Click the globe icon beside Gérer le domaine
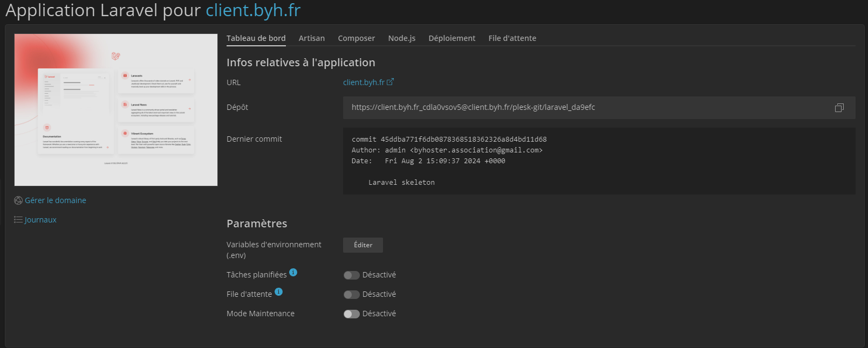This screenshot has height=348, width=868. (18, 200)
